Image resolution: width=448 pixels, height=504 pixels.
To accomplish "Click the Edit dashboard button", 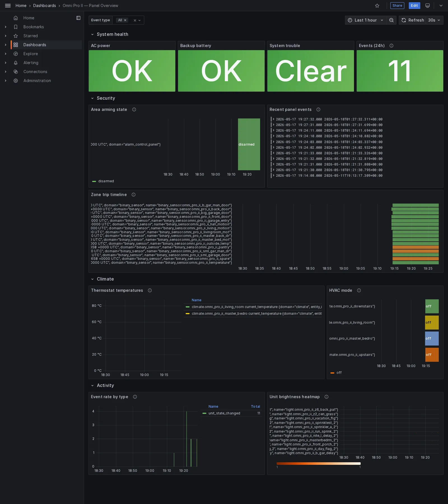I will pos(414,6).
